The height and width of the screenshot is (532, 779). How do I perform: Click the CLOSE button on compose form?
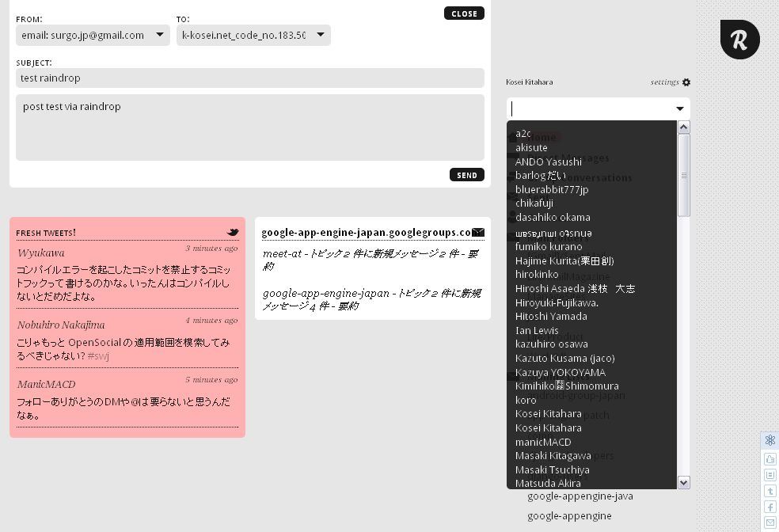464,13
